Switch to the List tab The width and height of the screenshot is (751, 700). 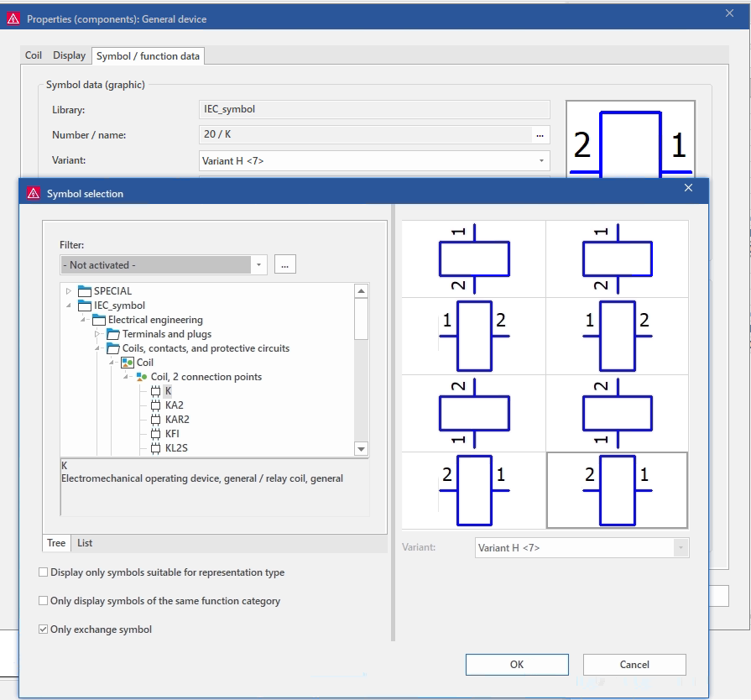point(85,543)
